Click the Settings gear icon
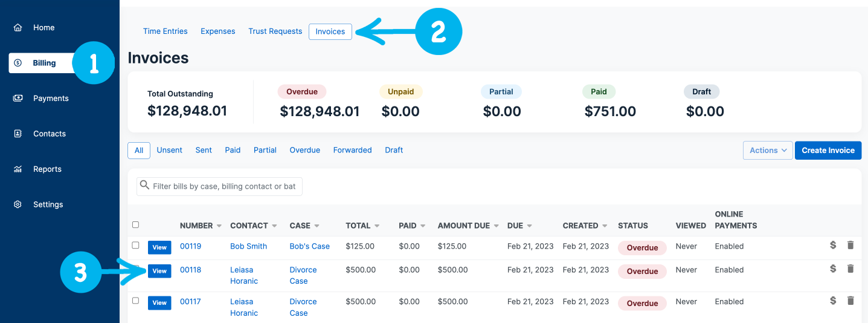Screen dimensions: 868x323 tap(18, 204)
